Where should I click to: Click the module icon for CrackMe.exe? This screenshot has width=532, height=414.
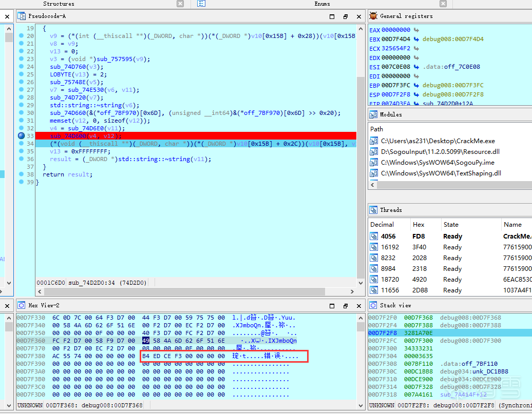pos(374,141)
